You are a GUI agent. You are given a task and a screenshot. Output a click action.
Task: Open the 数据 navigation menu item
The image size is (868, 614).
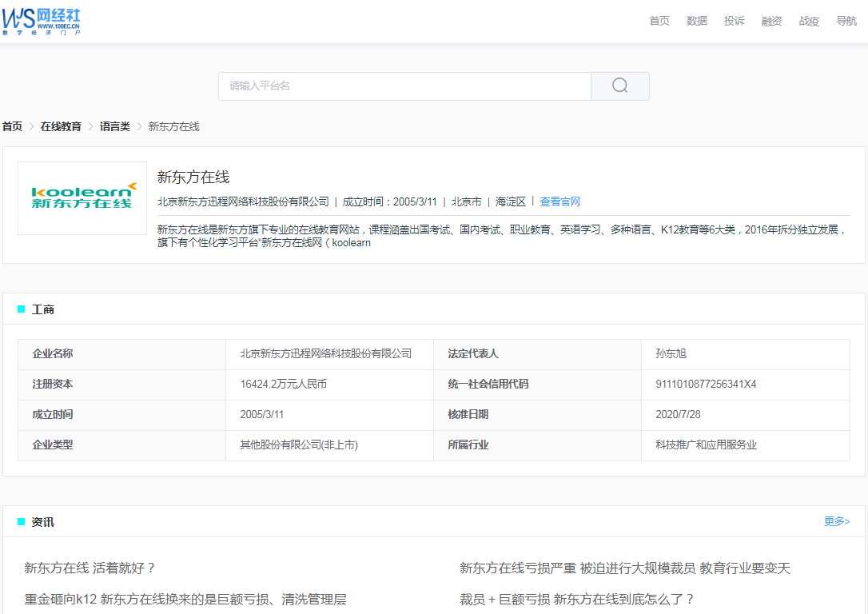pyautogui.click(x=697, y=22)
